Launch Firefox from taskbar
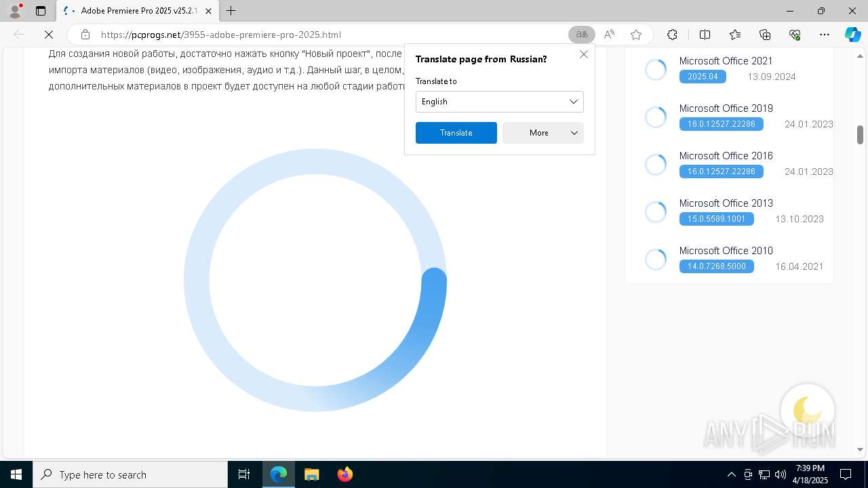868x488 pixels. pos(345,474)
